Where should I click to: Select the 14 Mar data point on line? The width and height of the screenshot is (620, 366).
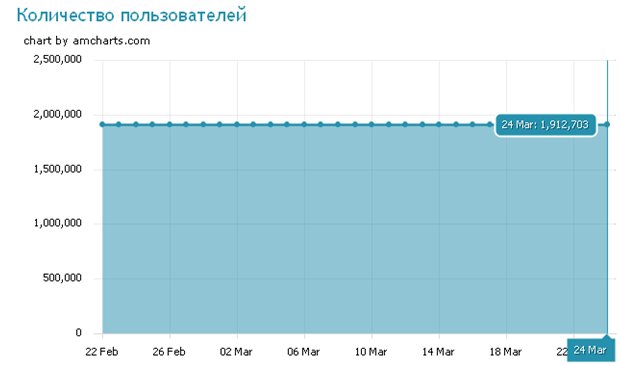point(439,125)
